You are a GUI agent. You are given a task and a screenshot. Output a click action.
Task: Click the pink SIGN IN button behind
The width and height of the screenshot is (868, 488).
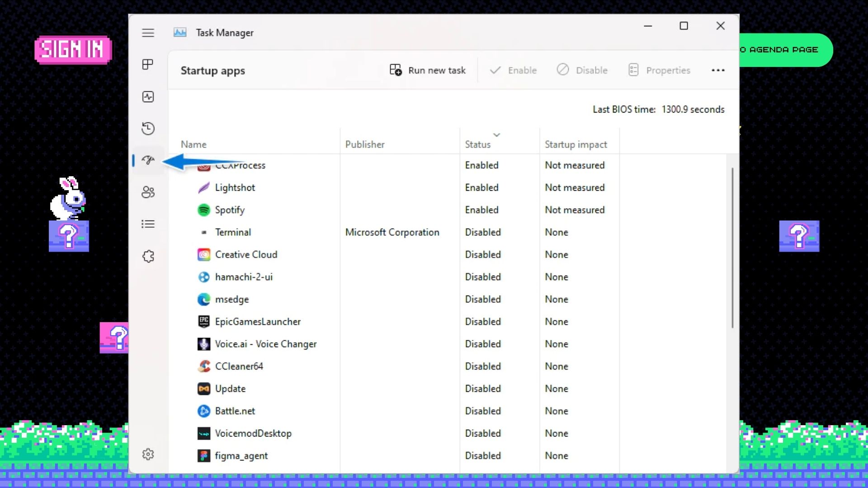(x=73, y=50)
